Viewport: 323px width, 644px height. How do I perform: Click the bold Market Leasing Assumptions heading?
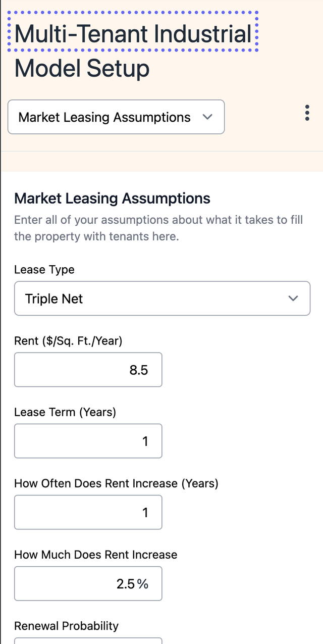coord(112,199)
